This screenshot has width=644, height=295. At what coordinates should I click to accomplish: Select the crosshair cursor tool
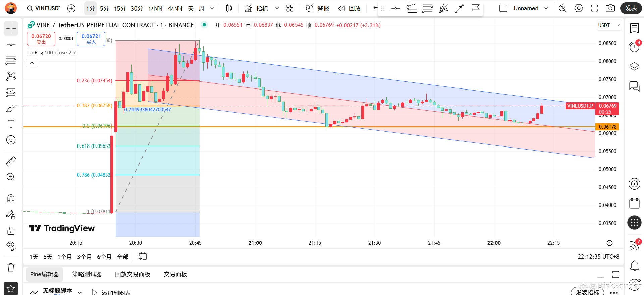11,28
